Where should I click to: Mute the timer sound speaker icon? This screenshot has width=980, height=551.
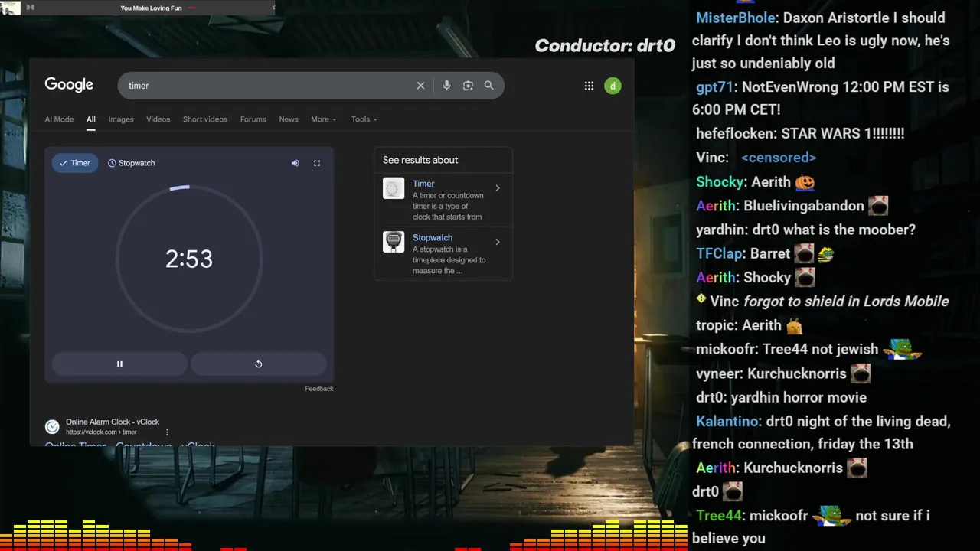[x=296, y=163]
